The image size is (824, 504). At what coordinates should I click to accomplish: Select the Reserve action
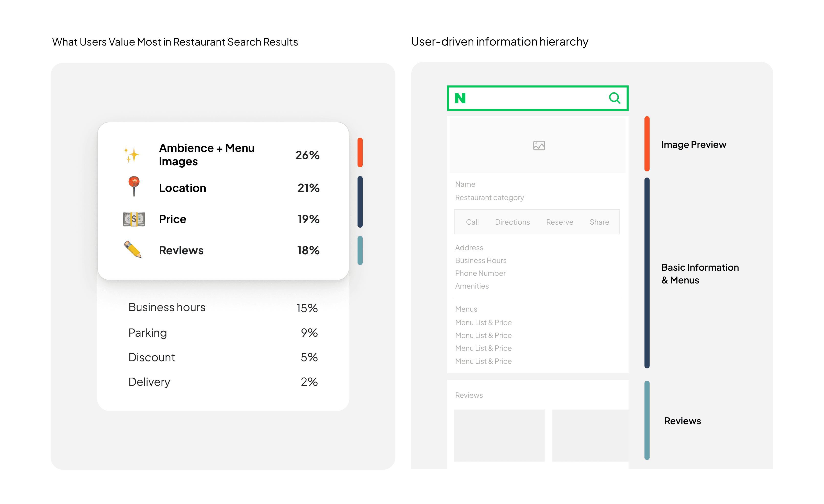point(560,222)
